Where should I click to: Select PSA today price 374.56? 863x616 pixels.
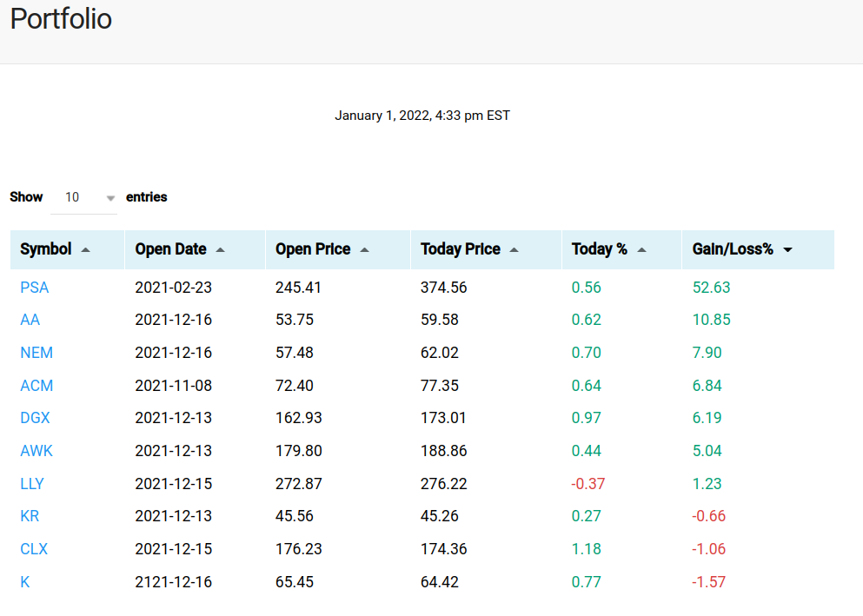point(443,288)
